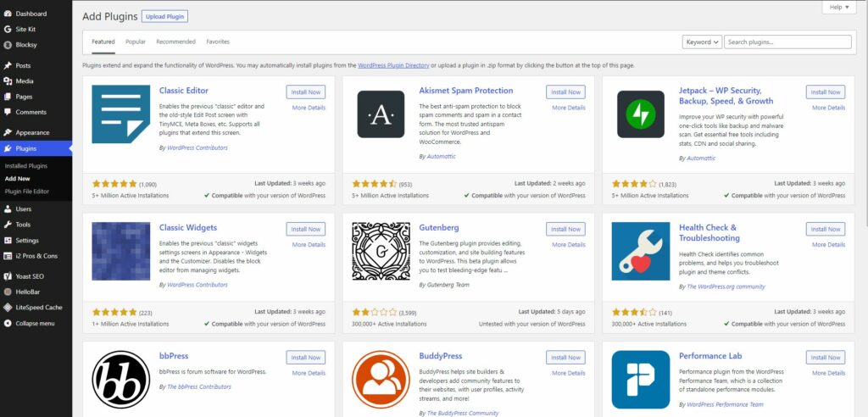Click the Yoast SEO icon

[8, 275]
